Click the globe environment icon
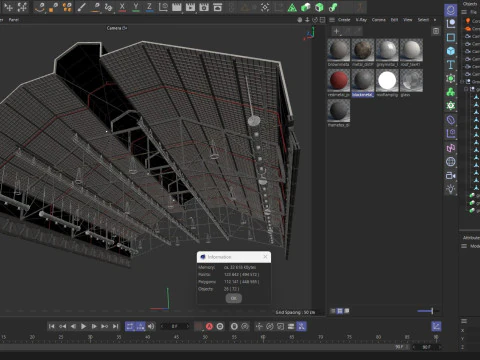Screen dimensions: 480x360 (x=451, y=162)
